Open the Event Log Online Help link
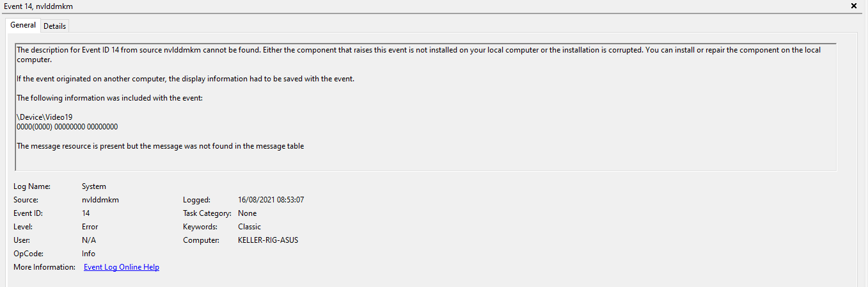 click(x=122, y=267)
